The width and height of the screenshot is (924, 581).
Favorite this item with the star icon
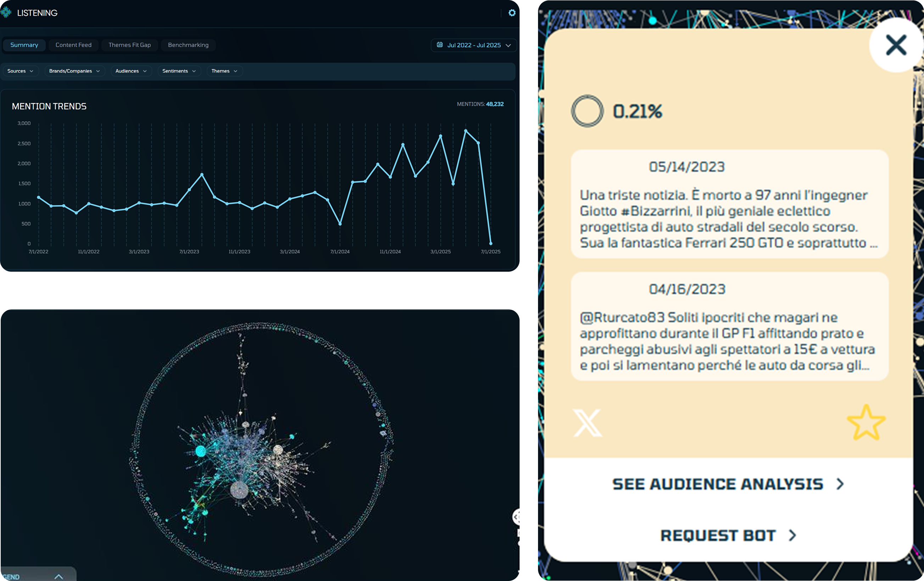[866, 423]
